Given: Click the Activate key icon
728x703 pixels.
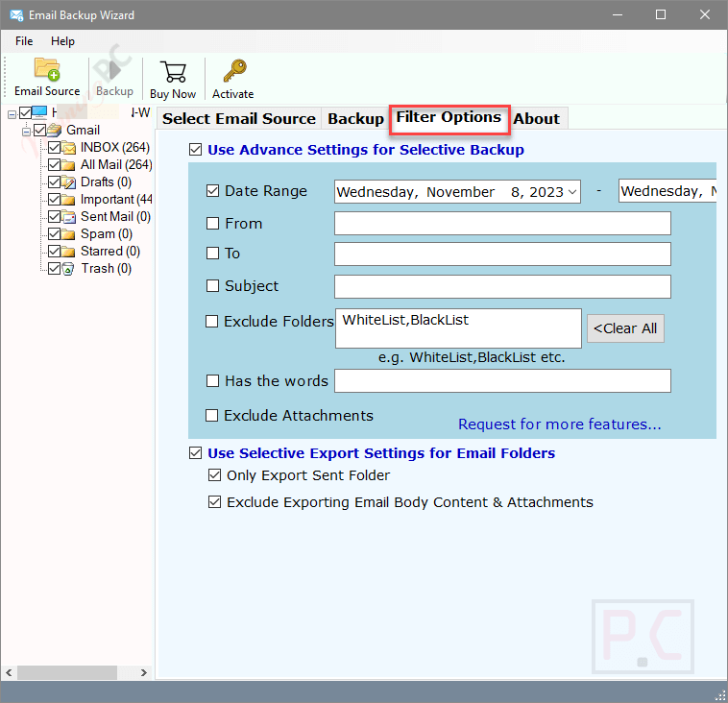Looking at the screenshot, I should [234, 70].
